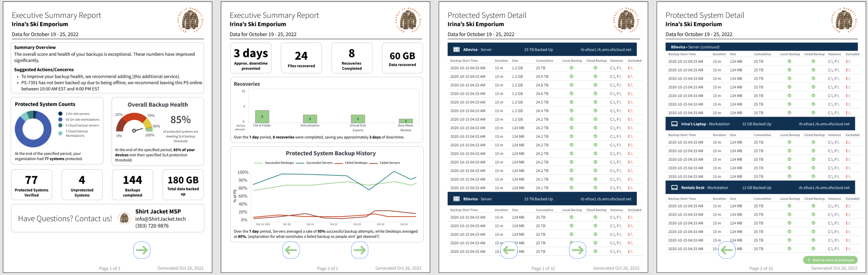This screenshot has width=868, height=275.
Task: Click excluded E:\ volume in first ADevice row
Action: click(x=630, y=68)
